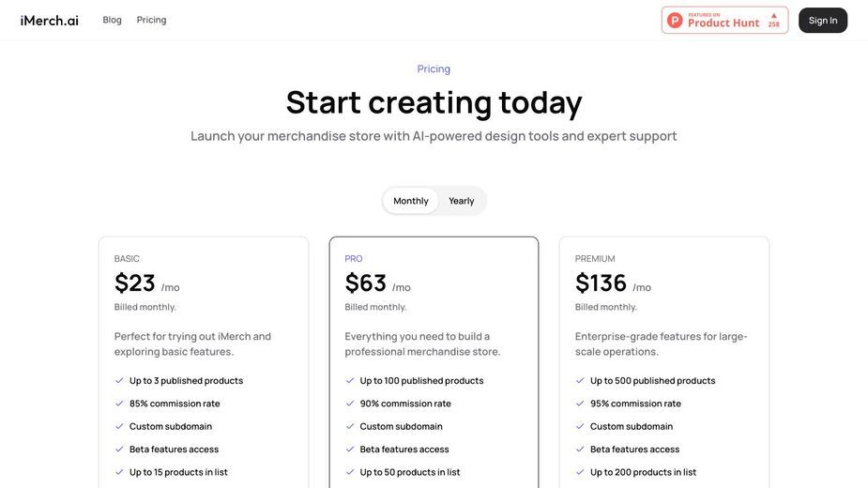The image size is (868, 488).
Task: Click checkmark beside Up to 3 published products
Action: click(x=119, y=380)
